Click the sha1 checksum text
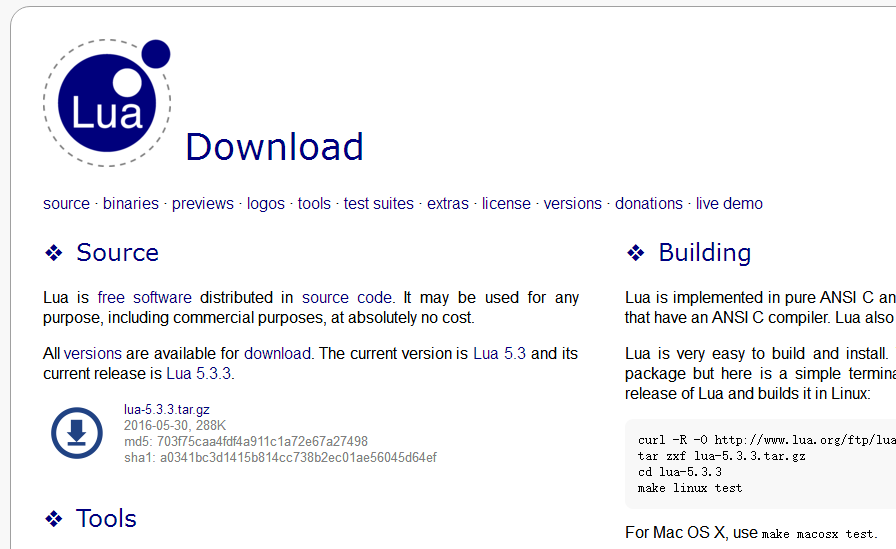The height and width of the screenshot is (549, 896). click(x=280, y=458)
